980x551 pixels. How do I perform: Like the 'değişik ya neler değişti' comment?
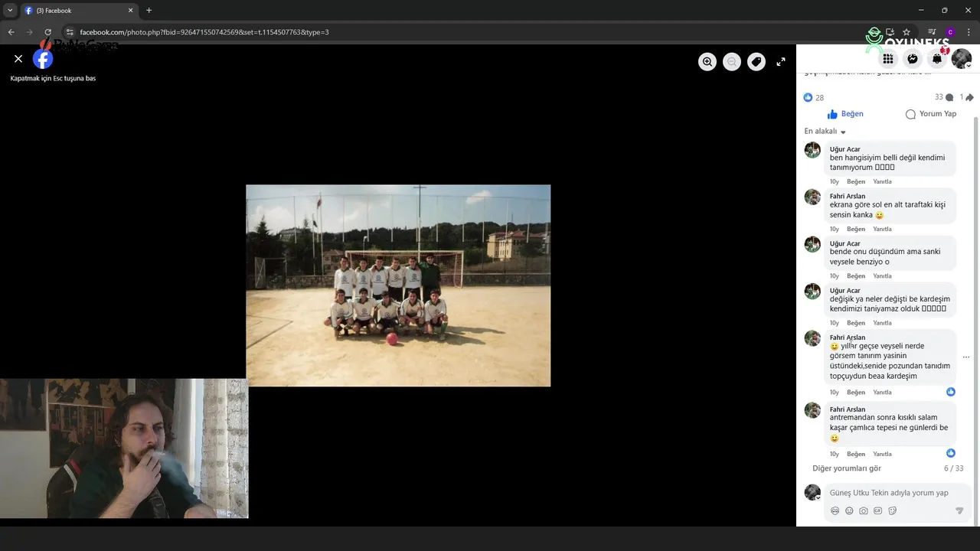tap(856, 323)
